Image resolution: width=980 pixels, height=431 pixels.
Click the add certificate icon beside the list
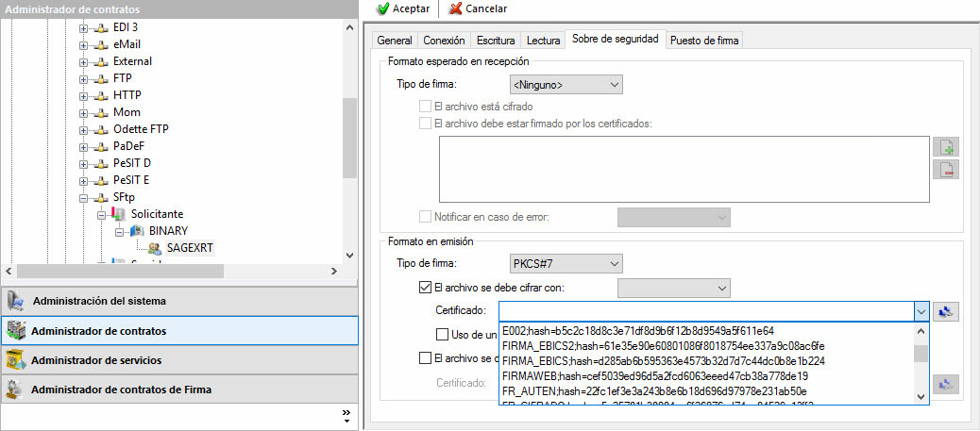946,147
